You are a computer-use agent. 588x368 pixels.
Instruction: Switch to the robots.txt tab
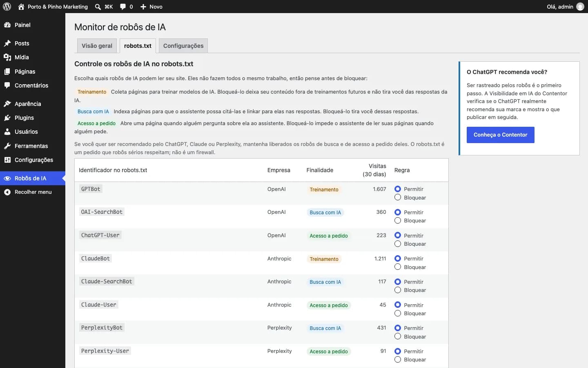tap(138, 46)
